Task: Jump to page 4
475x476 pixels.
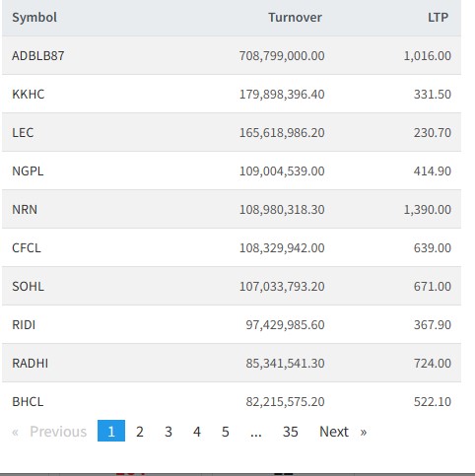Action: (197, 432)
